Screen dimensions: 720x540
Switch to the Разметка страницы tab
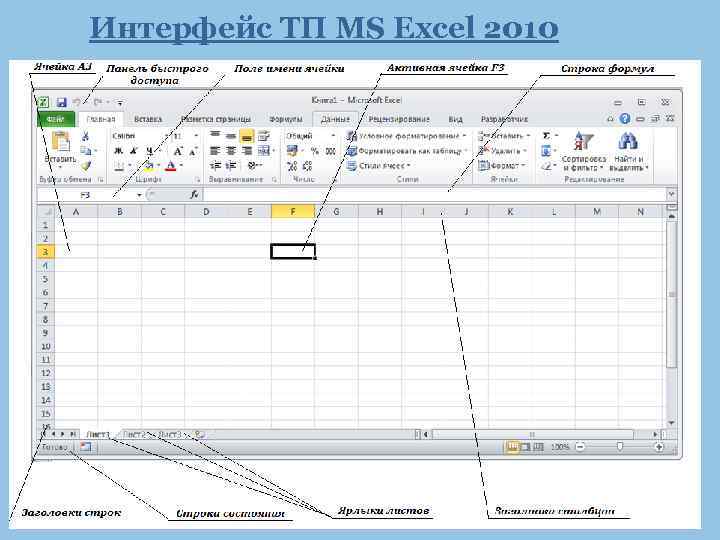pyautogui.click(x=216, y=119)
